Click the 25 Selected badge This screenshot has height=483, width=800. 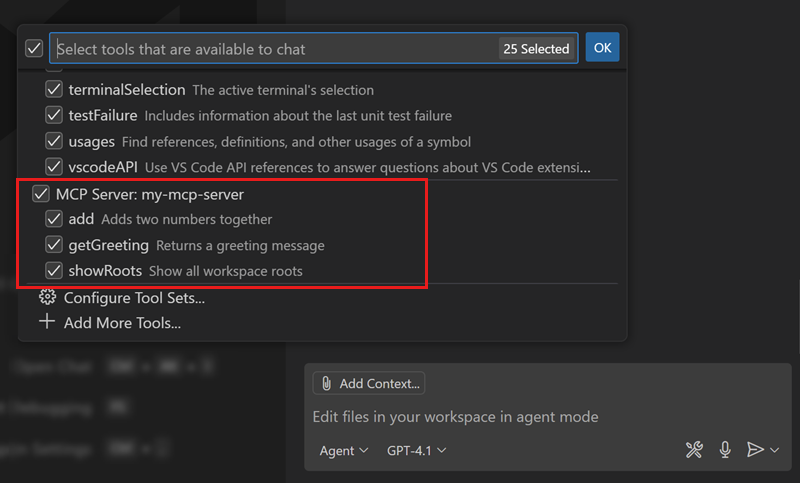536,48
